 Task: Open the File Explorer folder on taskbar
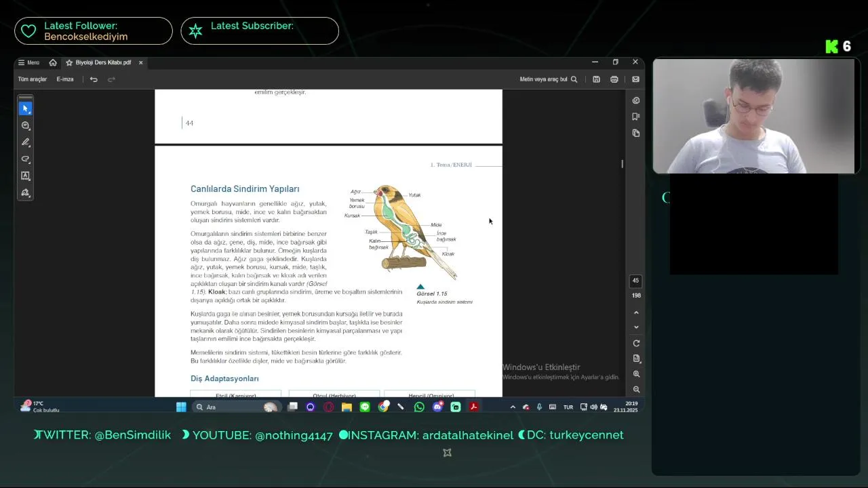pos(347,407)
